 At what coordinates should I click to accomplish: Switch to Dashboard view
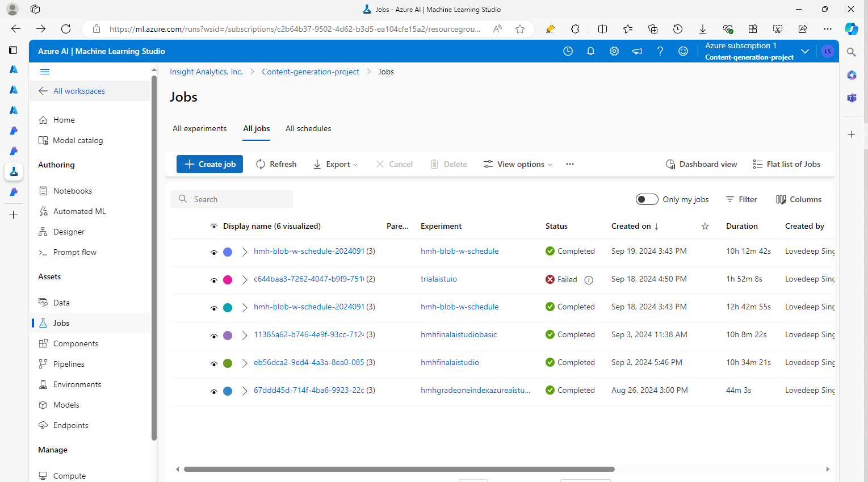tap(701, 164)
